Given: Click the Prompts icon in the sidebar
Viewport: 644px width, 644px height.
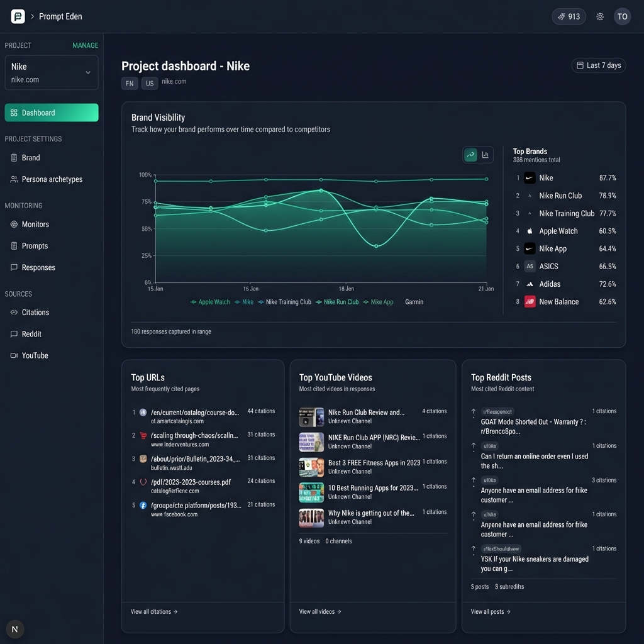Looking at the screenshot, I should pos(13,245).
